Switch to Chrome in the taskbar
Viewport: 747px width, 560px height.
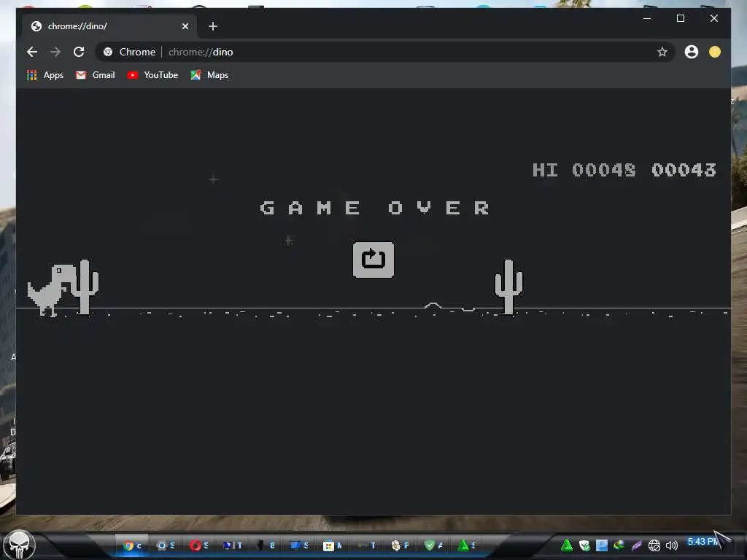pos(132,545)
